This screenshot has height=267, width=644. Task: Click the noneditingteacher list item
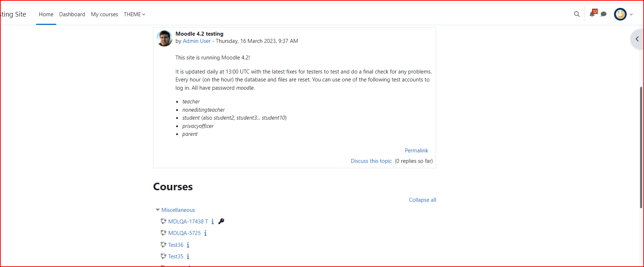tap(204, 110)
